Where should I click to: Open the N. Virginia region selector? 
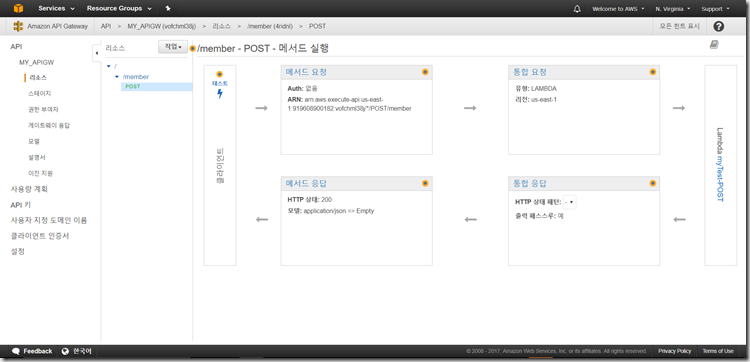coord(673,9)
